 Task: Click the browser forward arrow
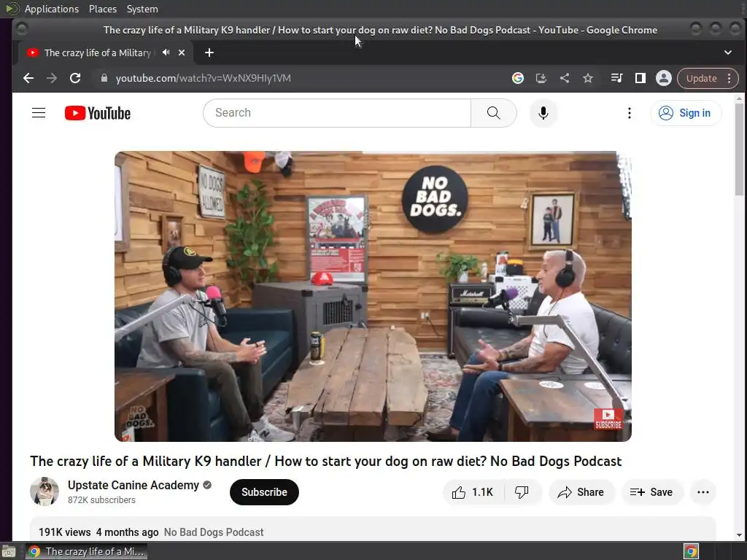click(x=52, y=78)
